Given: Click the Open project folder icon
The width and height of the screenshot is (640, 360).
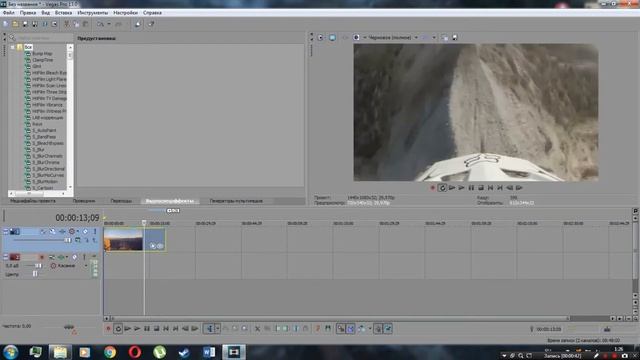Looking at the screenshot, I should 15,24.
